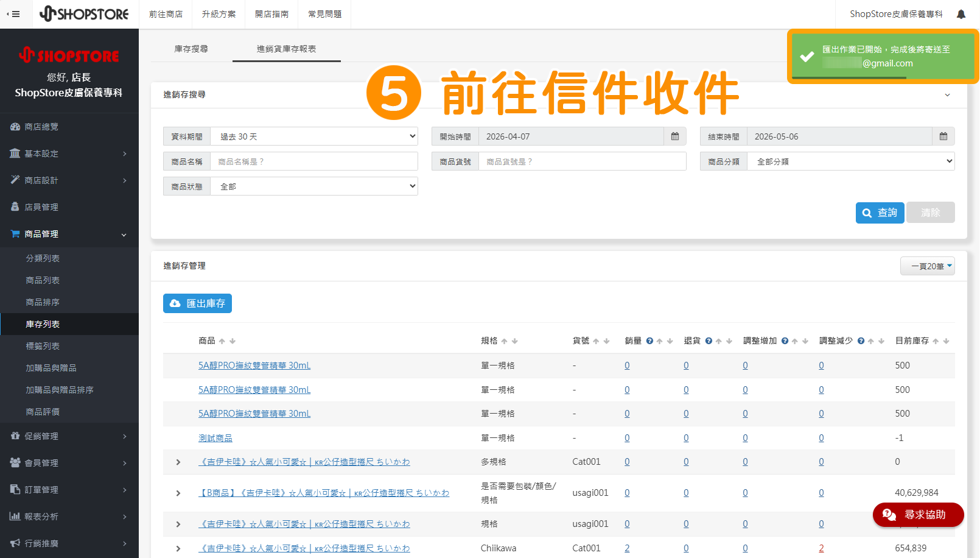The height and width of the screenshot is (558, 980).
Task: Sort 貨號 column descending
Action: point(606,341)
